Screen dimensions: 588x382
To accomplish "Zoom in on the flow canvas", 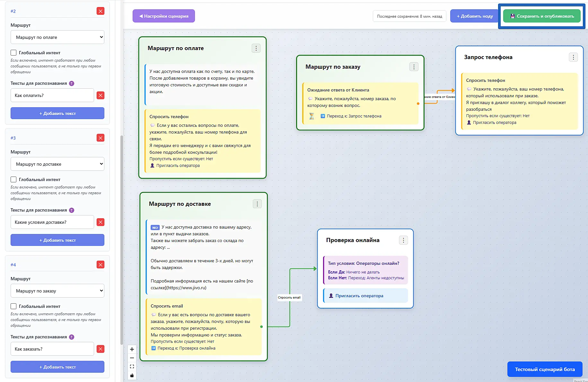I will pyautogui.click(x=132, y=349).
